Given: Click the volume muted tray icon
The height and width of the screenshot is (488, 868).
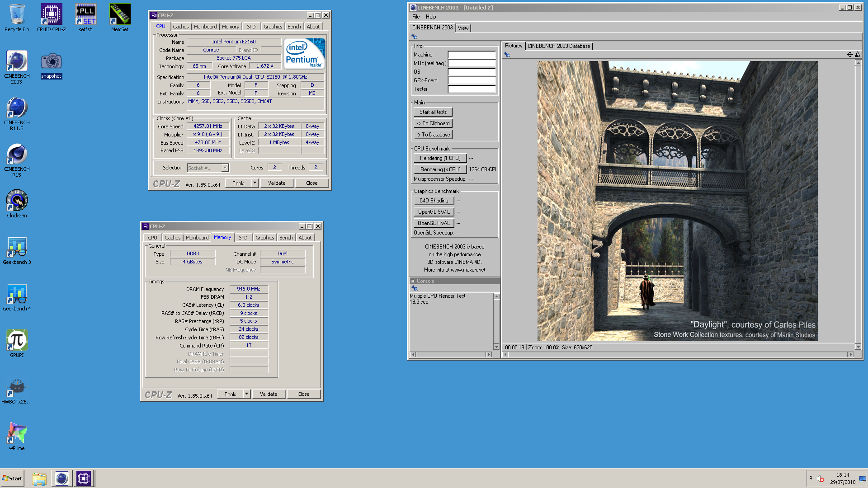Looking at the screenshot, I should [x=821, y=479].
